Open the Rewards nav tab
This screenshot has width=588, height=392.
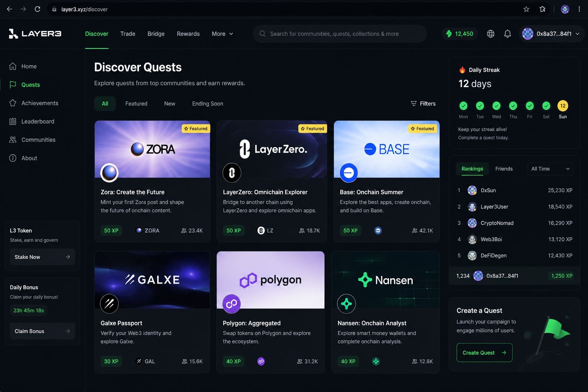188,34
